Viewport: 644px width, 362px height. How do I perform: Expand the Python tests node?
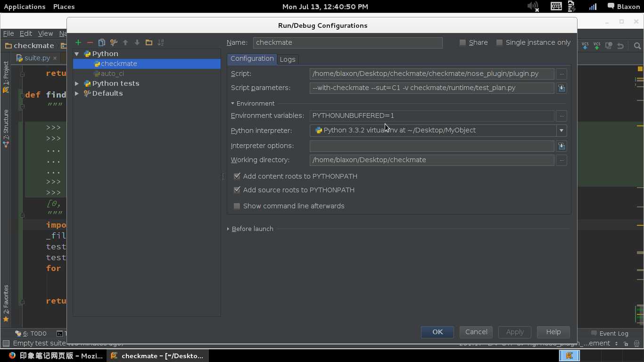(77, 83)
